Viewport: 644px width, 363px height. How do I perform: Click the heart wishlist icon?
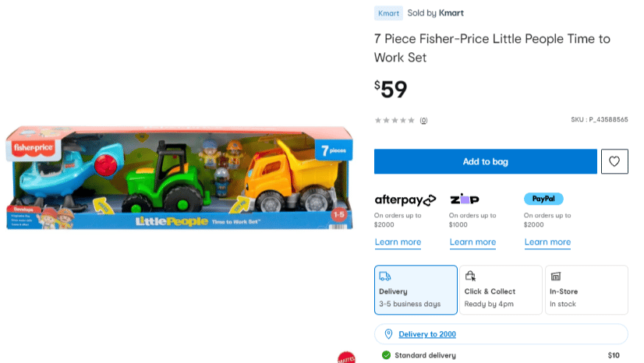(x=614, y=161)
